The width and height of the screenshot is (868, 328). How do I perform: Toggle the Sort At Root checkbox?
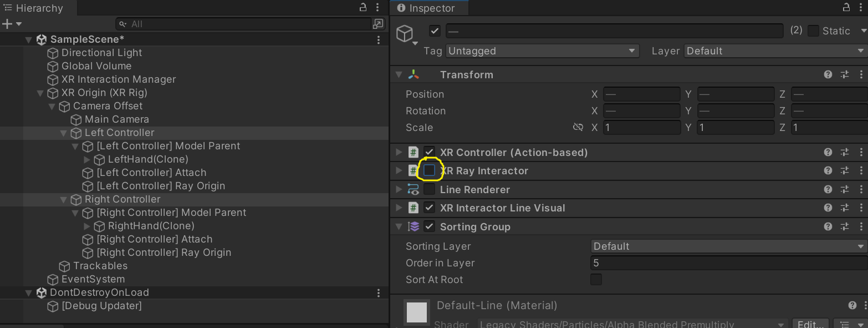coord(596,279)
